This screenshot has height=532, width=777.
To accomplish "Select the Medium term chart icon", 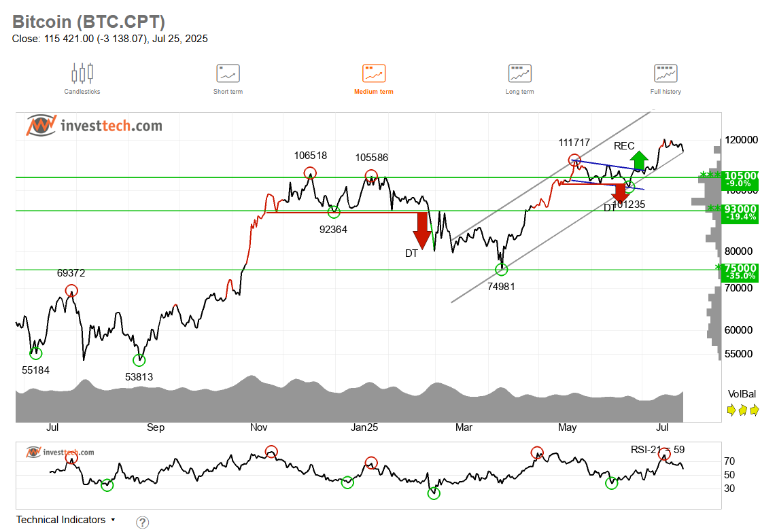I will click(374, 73).
